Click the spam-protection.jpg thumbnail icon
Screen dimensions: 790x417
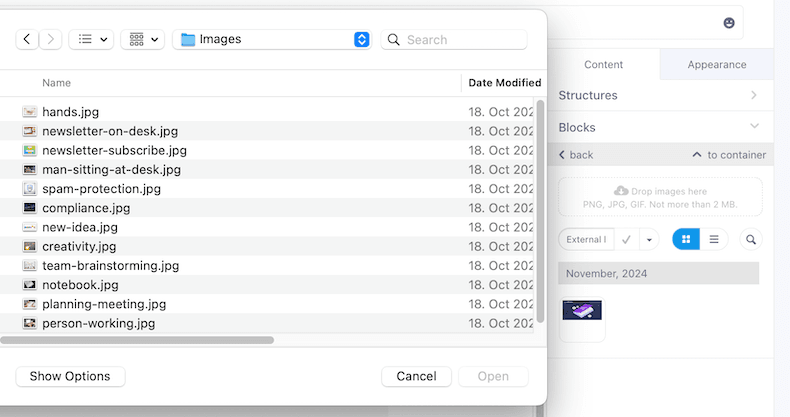click(30, 189)
